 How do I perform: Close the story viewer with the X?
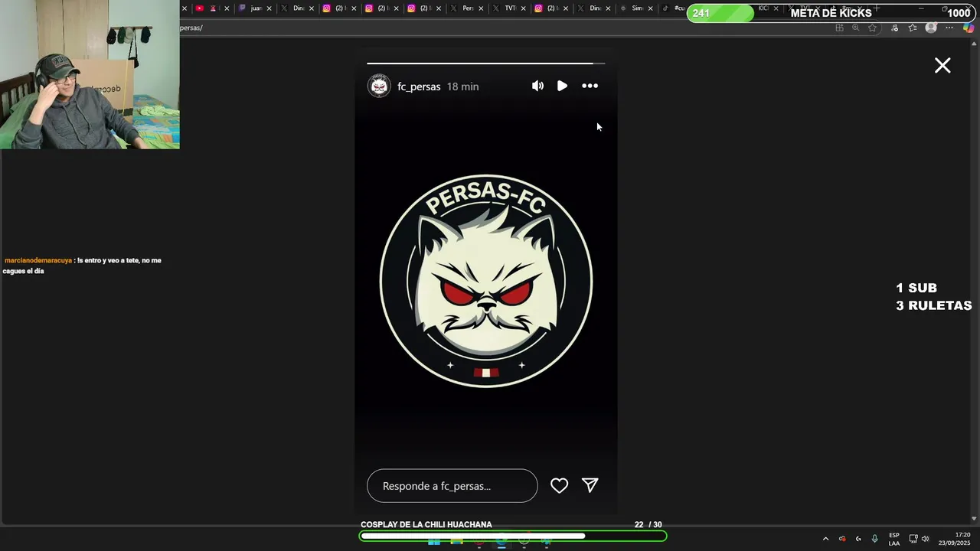pyautogui.click(x=942, y=66)
